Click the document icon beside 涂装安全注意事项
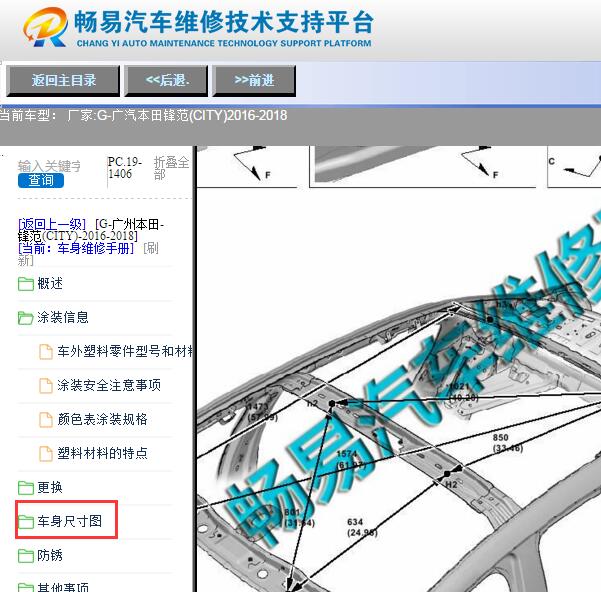Screen dimensions: 601x592 point(46,385)
